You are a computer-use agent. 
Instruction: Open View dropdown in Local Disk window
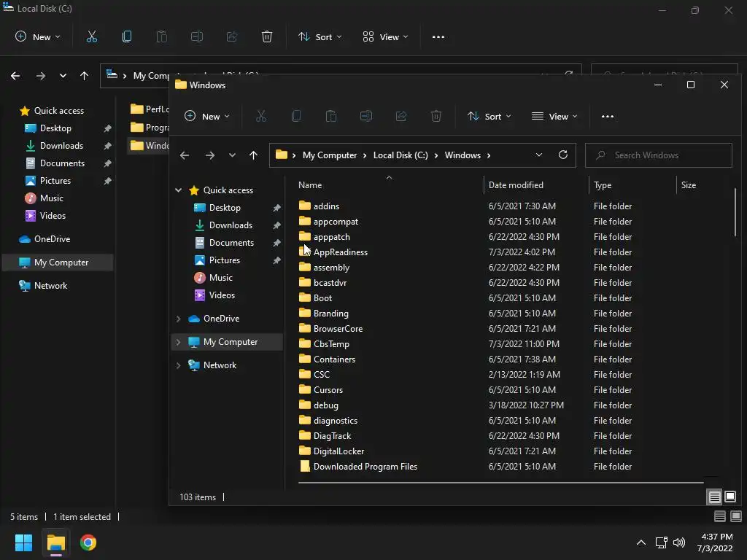[x=385, y=36]
